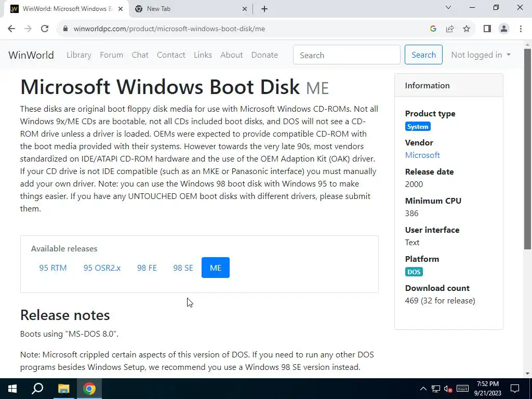The width and height of the screenshot is (532, 399).
Task: Select the 95 OSR2.x release
Action: [102, 268]
